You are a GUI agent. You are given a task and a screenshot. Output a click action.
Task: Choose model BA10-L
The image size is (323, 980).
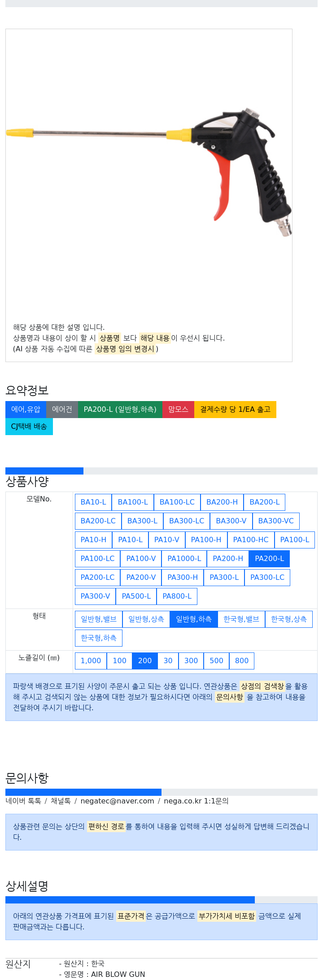point(93,502)
